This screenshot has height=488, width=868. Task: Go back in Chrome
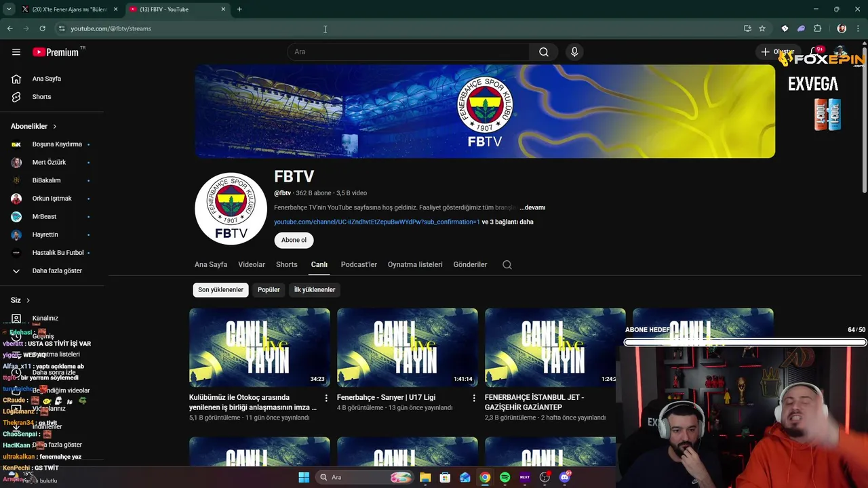tap(9, 28)
